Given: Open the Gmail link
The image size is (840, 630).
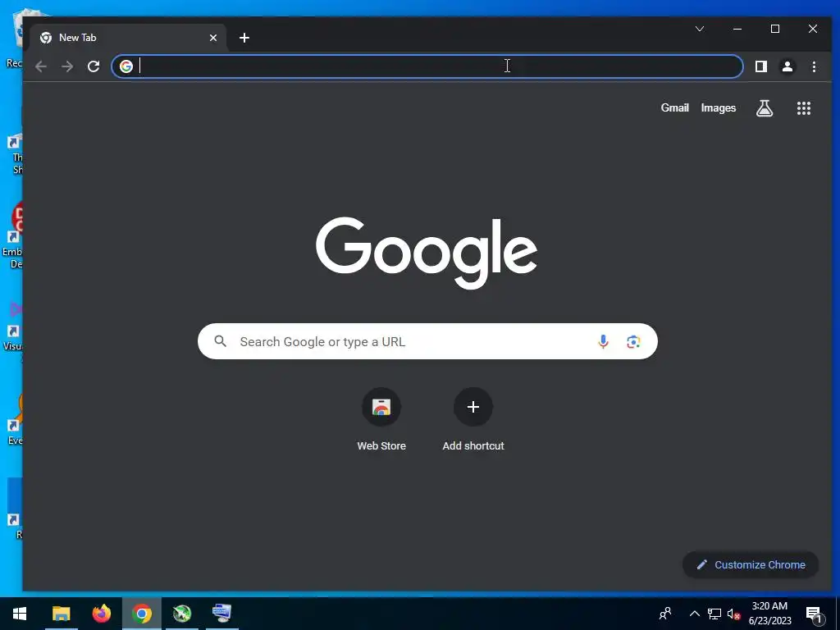Looking at the screenshot, I should point(674,107).
